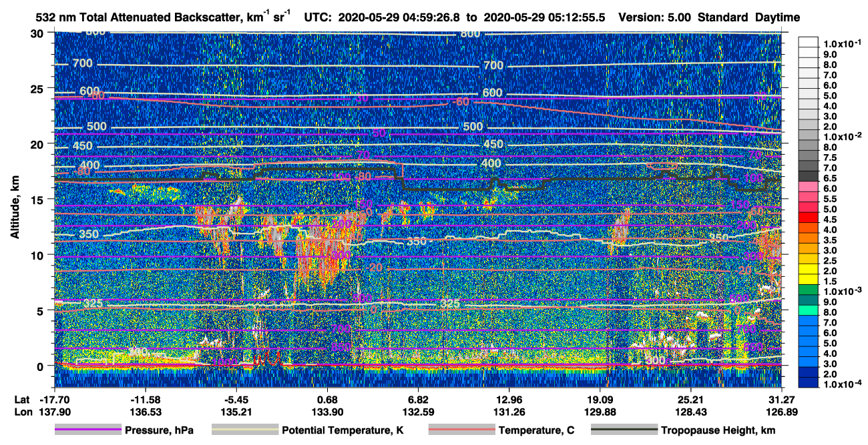Click the 'Altitude, km' axis label
The image size is (868, 445).
click(x=15, y=208)
